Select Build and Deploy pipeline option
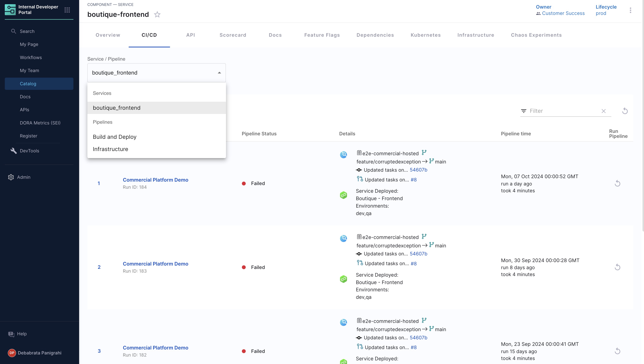This screenshot has height=364, width=644. click(x=115, y=137)
